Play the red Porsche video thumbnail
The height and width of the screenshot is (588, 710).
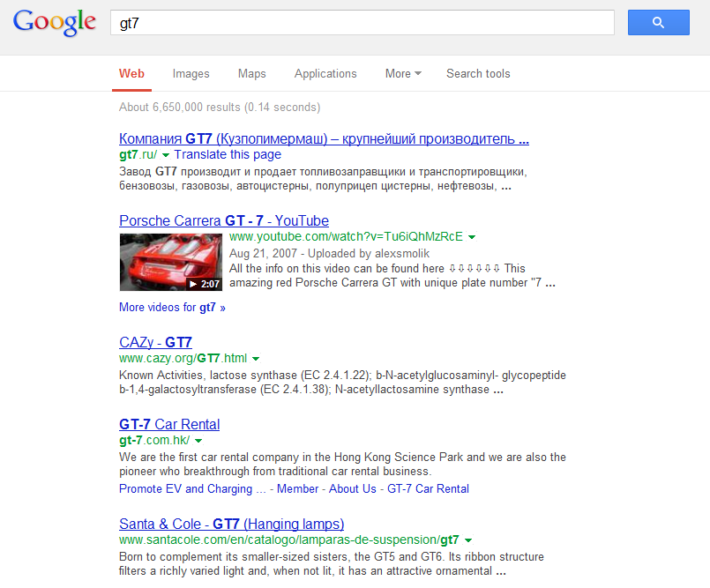click(x=171, y=262)
